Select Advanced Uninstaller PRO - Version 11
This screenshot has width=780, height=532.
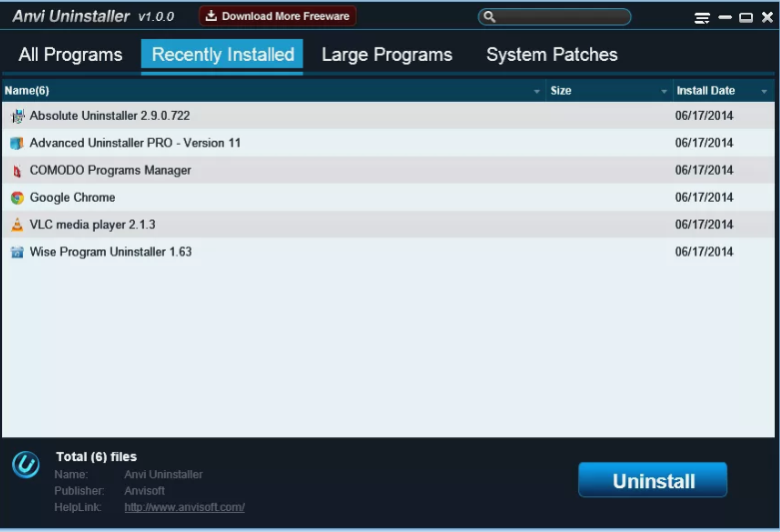tap(389, 143)
